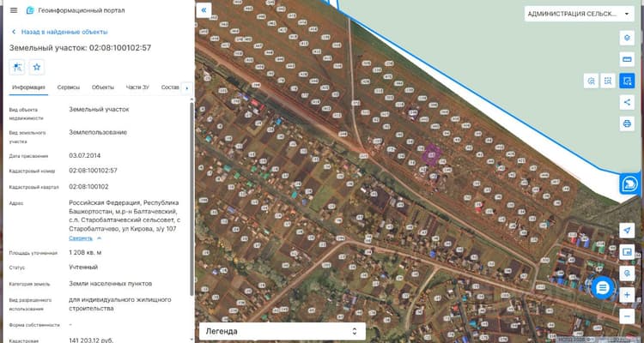Click date value 03.07.2014
The image size is (644, 343).
pos(85,155)
